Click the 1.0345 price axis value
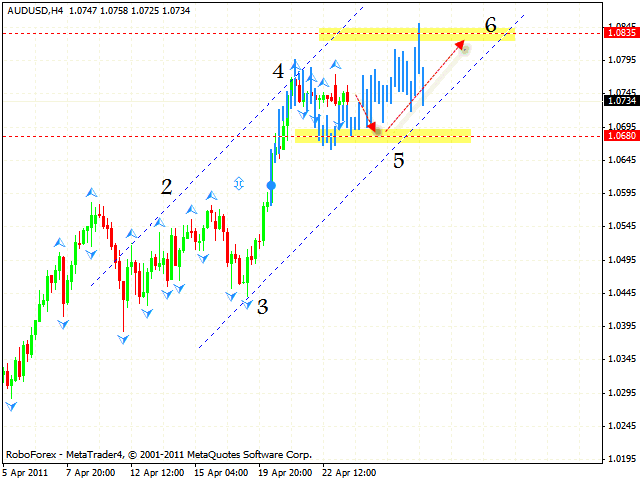Image resolution: width=640 pixels, height=480 pixels. (x=622, y=359)
